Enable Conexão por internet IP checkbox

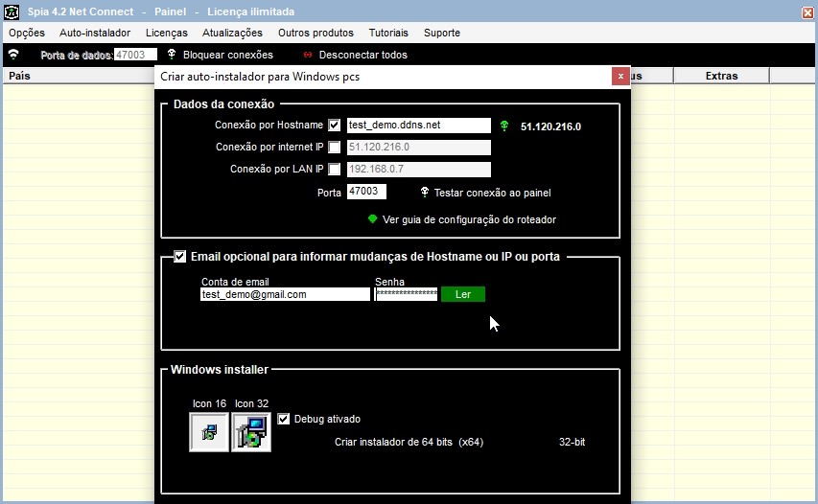pyautogui.click(x=335, y=147)
